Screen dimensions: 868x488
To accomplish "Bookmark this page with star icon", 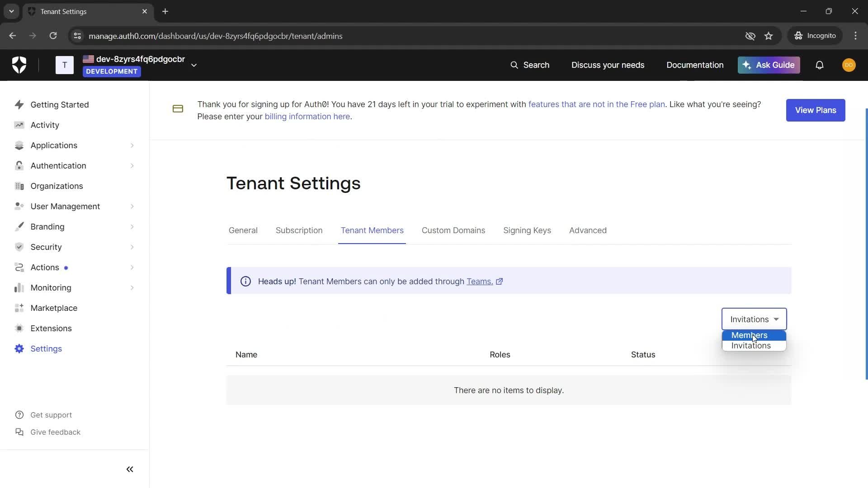I will point(769,36).
